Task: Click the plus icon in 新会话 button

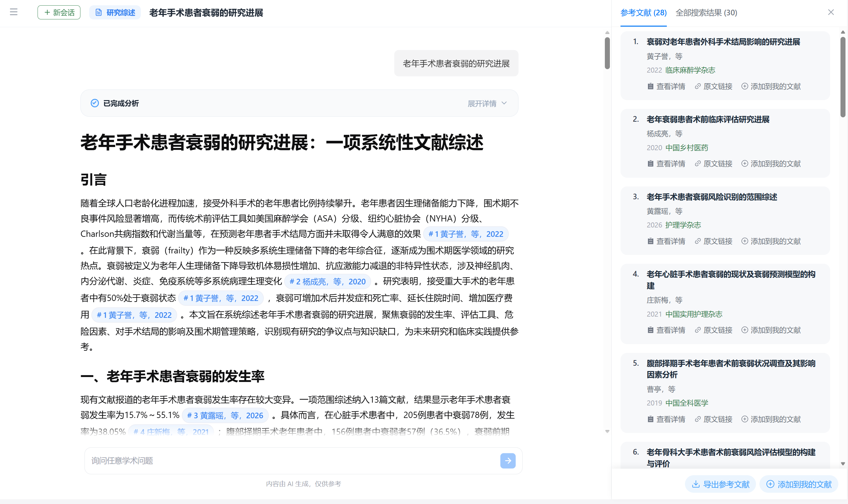Action: pos(47,13)
